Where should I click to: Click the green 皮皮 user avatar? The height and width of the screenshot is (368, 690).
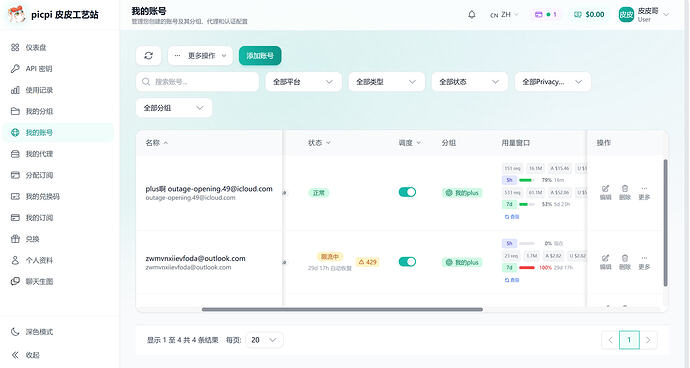(626, 15)
